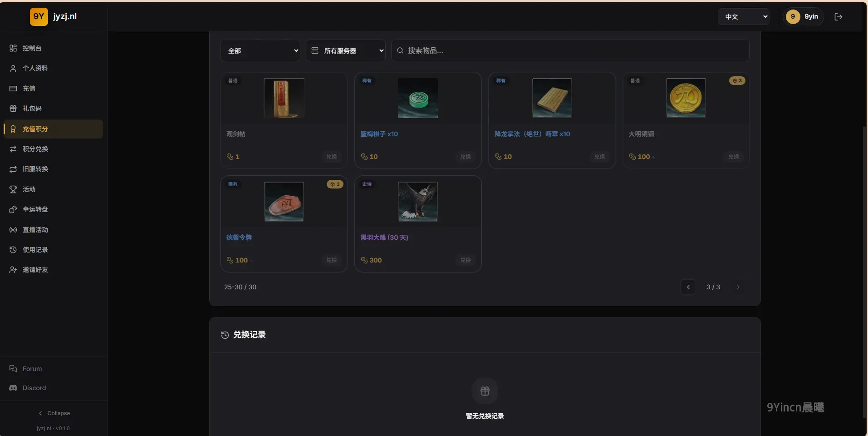Click the 幸运转盘 wheel icon
The width and height of the screenshot is (868, 436).
click(x=13, y=209)
